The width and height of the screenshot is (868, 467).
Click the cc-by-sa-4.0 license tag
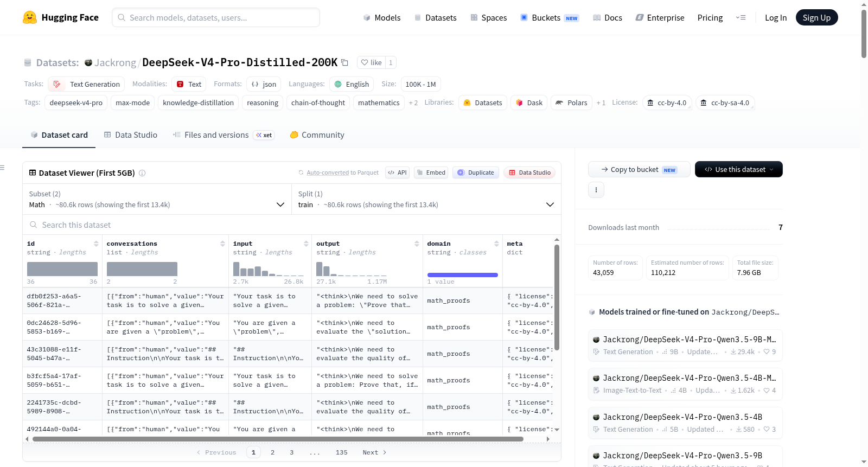(x=725, y=103)
